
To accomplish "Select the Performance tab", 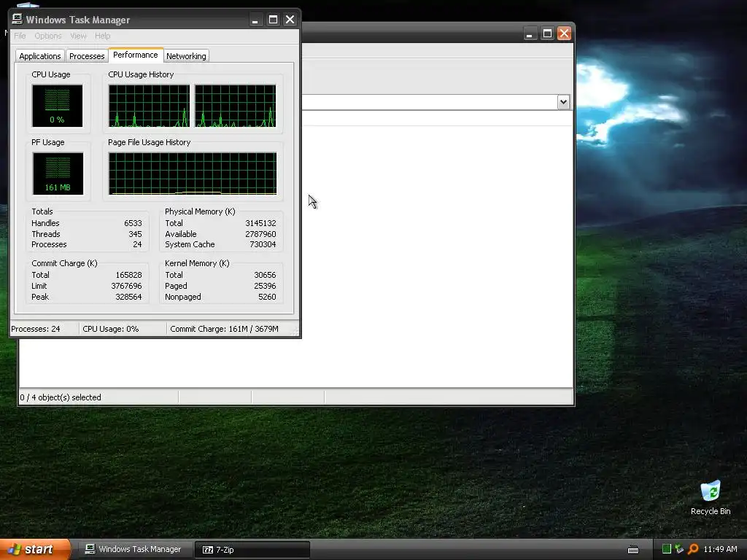I will coord(136,55).
